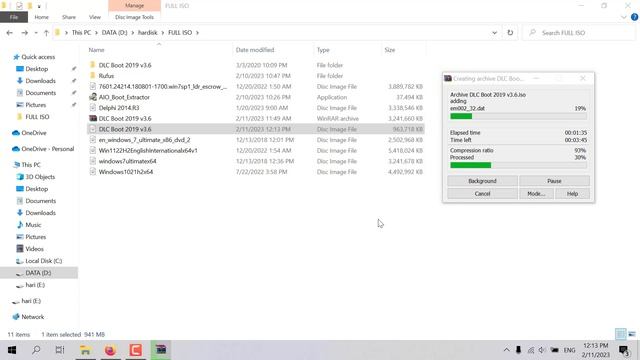Select the Win1122H2EnglishInternationalx64v1 file
Screen dimensions: 640x360
click(148, 151)
